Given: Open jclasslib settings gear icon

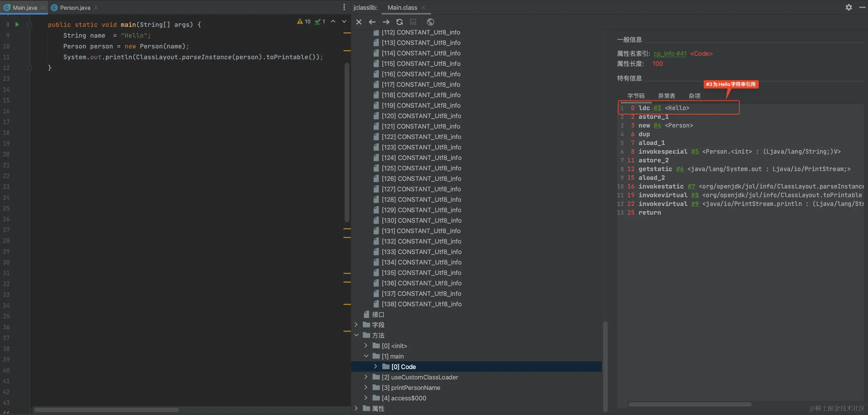Looking at the screenshot, I should point(849,7).
